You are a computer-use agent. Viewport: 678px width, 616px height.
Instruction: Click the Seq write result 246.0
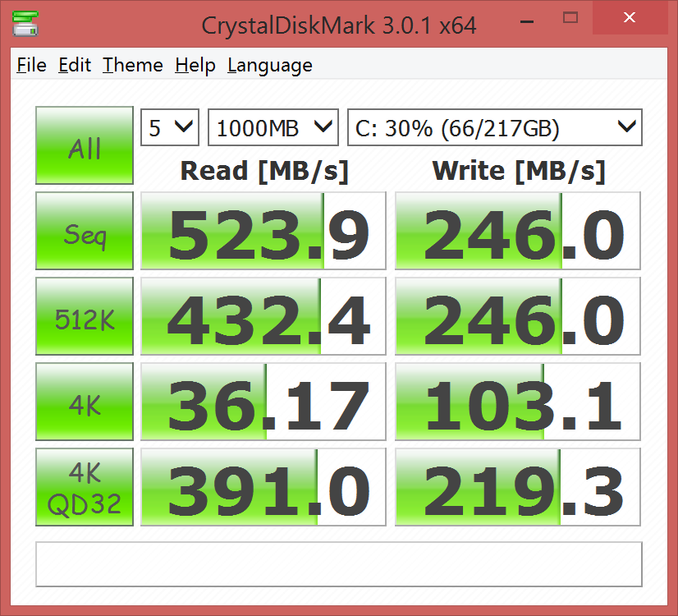[518, 231]
